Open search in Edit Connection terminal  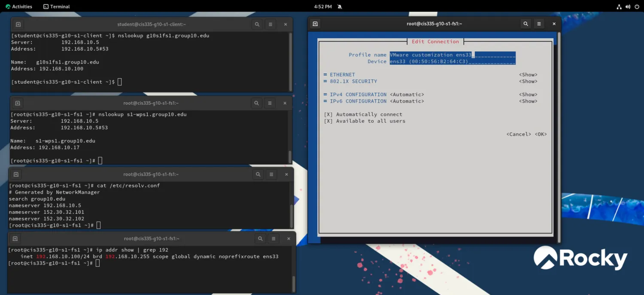coord(526,24)
